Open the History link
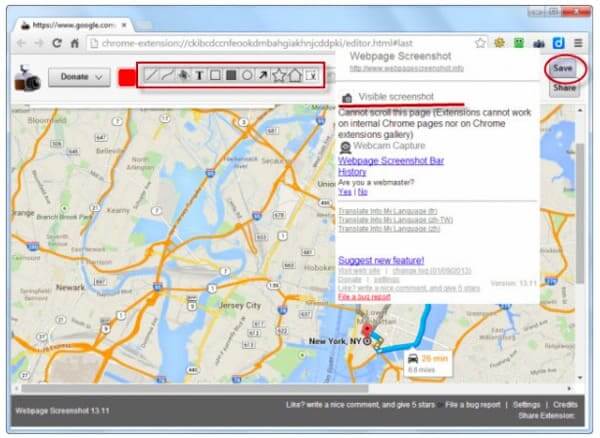Image resolution: width=600 pixels, height=438 pixels. (352, 172)
